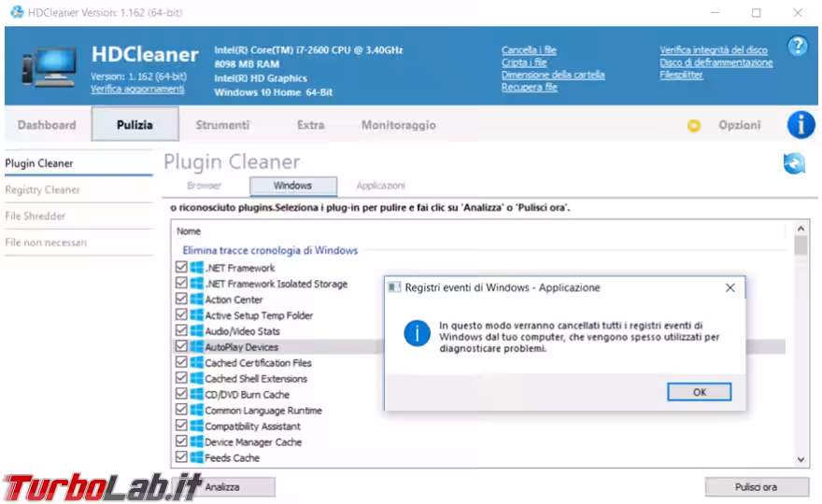Open the Strumenti tab
The height and width of the screenshot is (504, 822).
pyautogui.click(x=222, y=125)
